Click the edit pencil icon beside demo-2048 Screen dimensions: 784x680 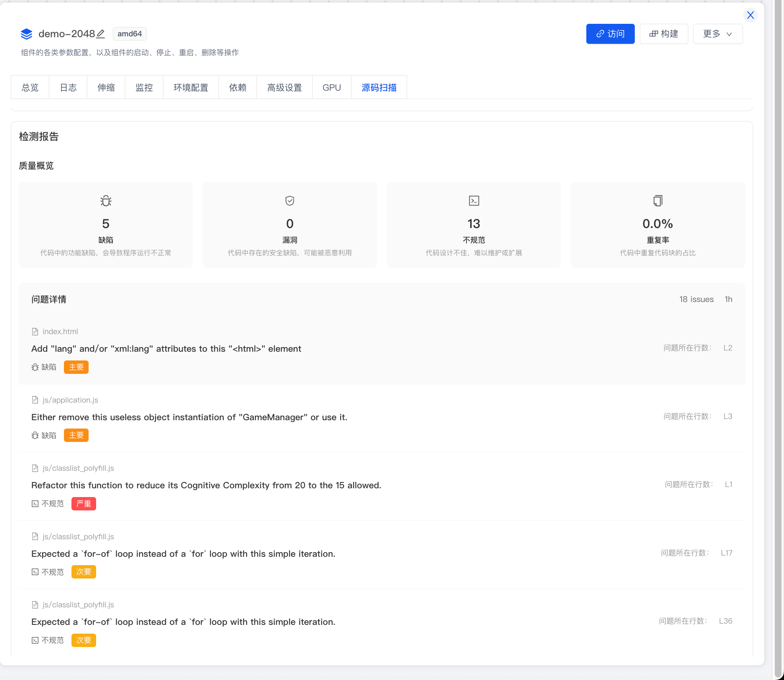tap(101, 34)
